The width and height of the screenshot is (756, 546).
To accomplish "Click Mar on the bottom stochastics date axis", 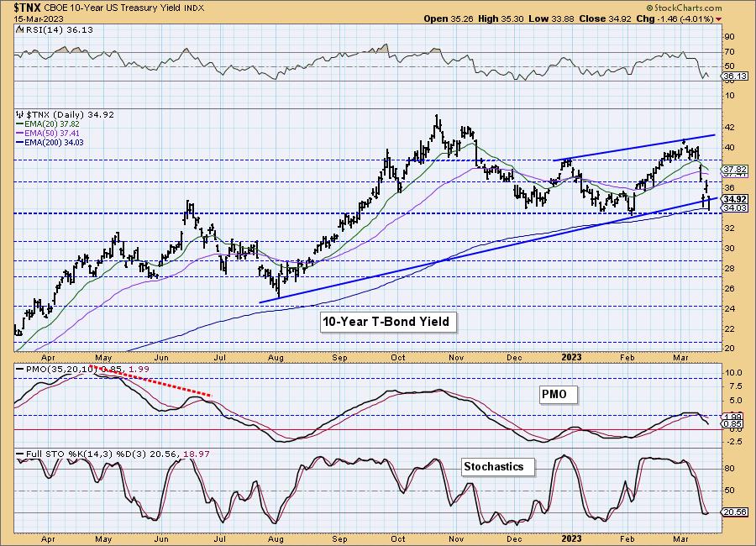I will click(x=680, y=539).
